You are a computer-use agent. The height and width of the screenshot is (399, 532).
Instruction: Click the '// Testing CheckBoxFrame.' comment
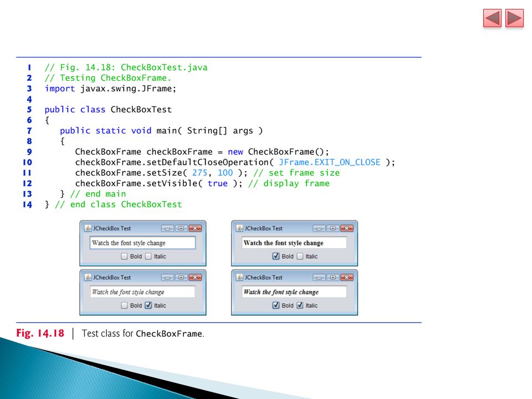tap(108, 78)
